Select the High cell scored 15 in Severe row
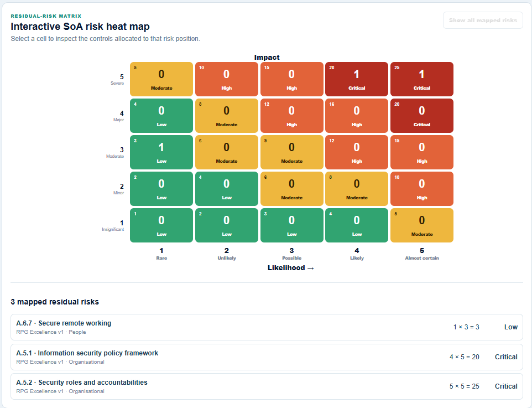The height and width of the screenshot is (408, 532). click(292, 79)
